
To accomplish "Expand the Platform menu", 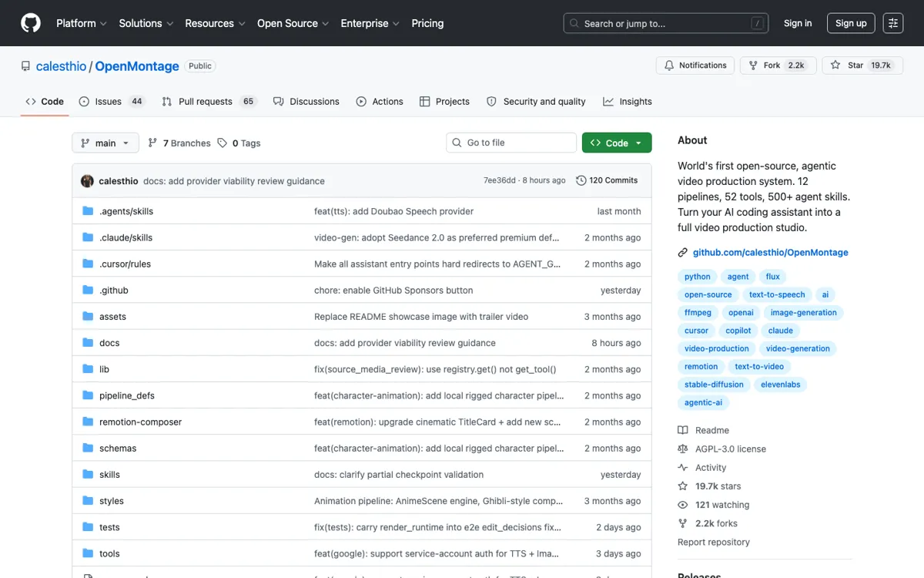I will tap(82, 23).
